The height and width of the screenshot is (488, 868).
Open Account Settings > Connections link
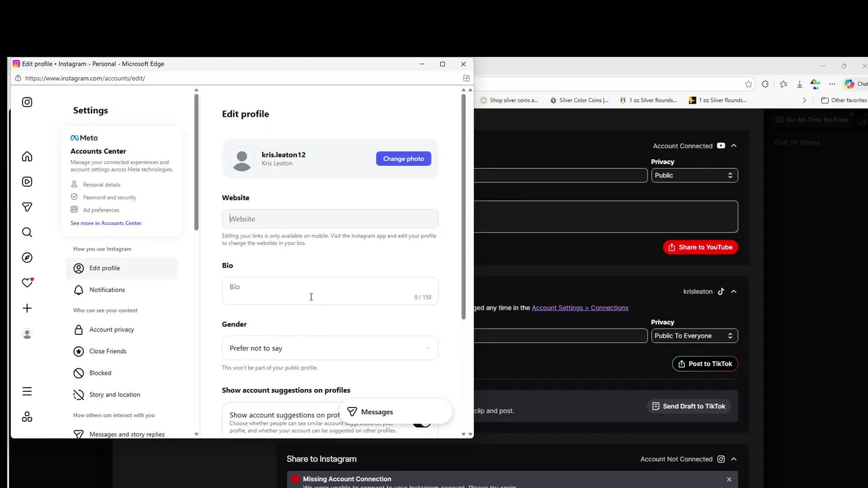click(580, 308)
